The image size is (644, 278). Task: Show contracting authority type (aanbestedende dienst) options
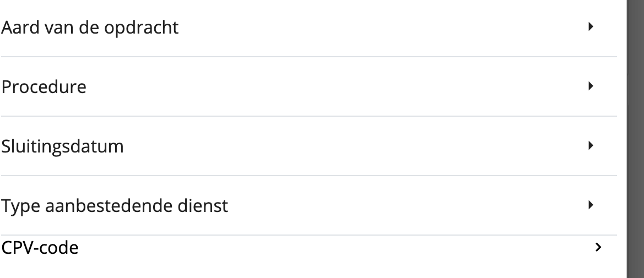click(x=297, y=206)
